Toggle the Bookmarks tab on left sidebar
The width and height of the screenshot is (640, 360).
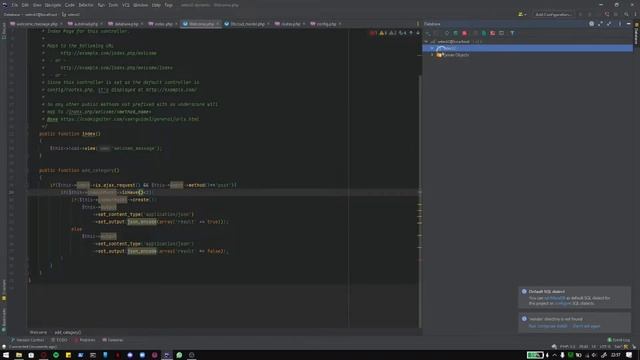[4, 320]
